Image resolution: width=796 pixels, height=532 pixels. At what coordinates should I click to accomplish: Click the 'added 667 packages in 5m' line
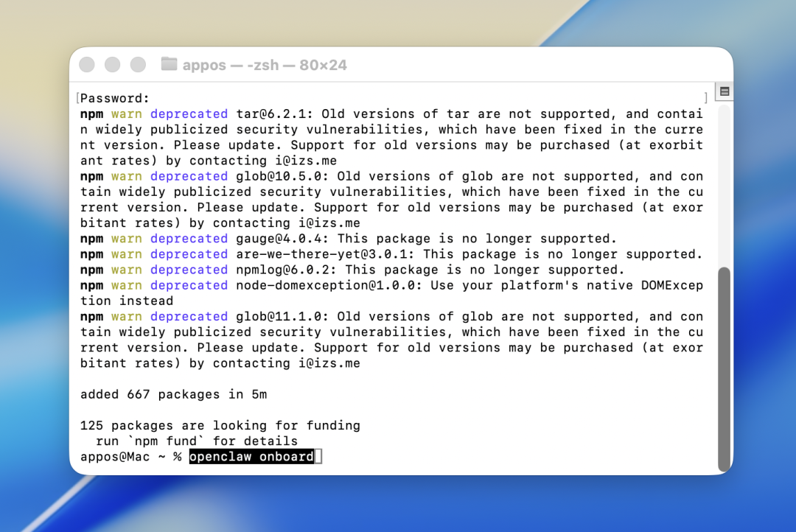173,394
